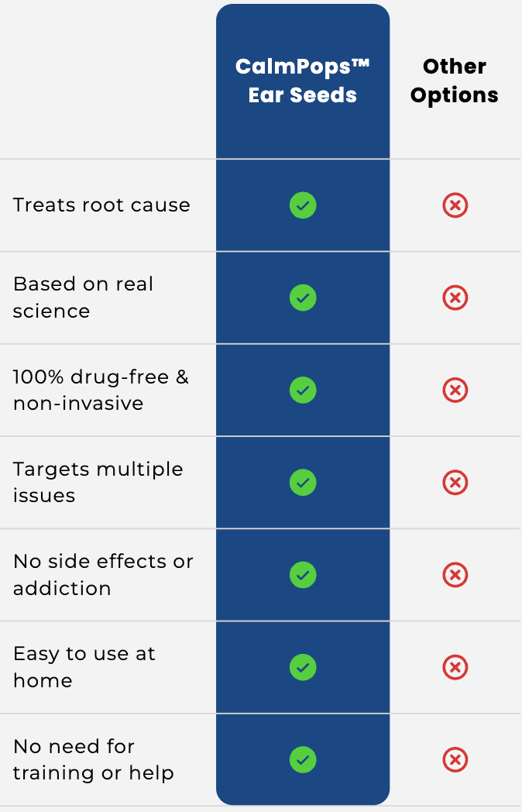522x812 pixels.
Task: Click red X for Treats root cause
Action: tap(455, 205)
